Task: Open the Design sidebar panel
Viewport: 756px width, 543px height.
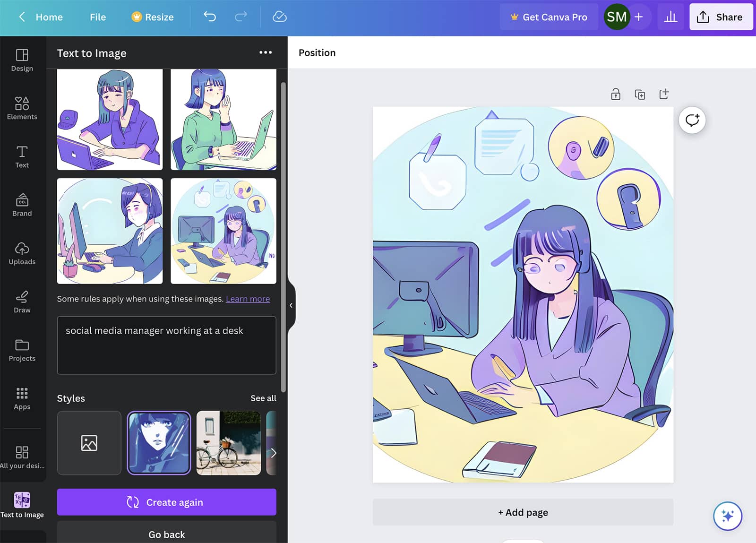Action: coord(22,60)
